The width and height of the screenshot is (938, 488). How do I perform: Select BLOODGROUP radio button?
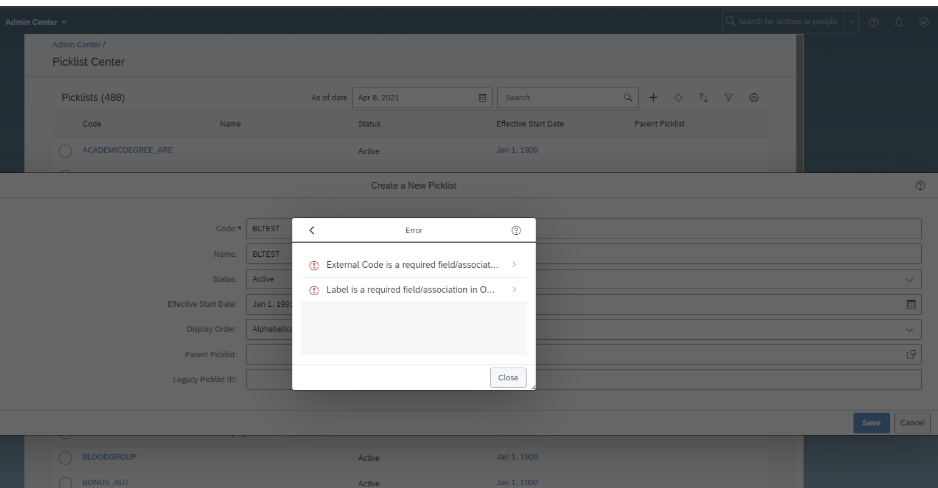[65, 458]
